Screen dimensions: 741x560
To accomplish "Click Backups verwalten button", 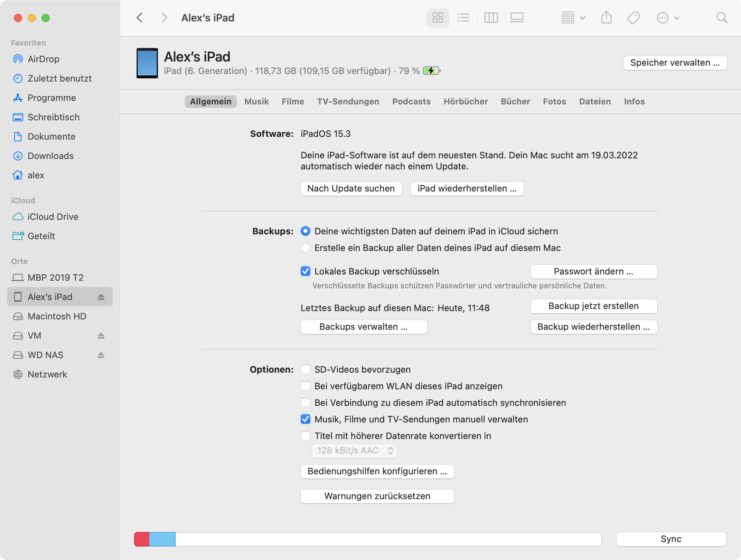I will click(x=364, y=327).
